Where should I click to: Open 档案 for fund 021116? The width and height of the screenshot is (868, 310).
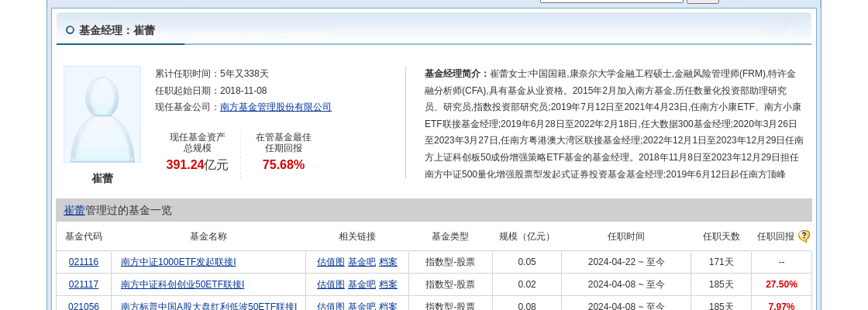[388, 262]
